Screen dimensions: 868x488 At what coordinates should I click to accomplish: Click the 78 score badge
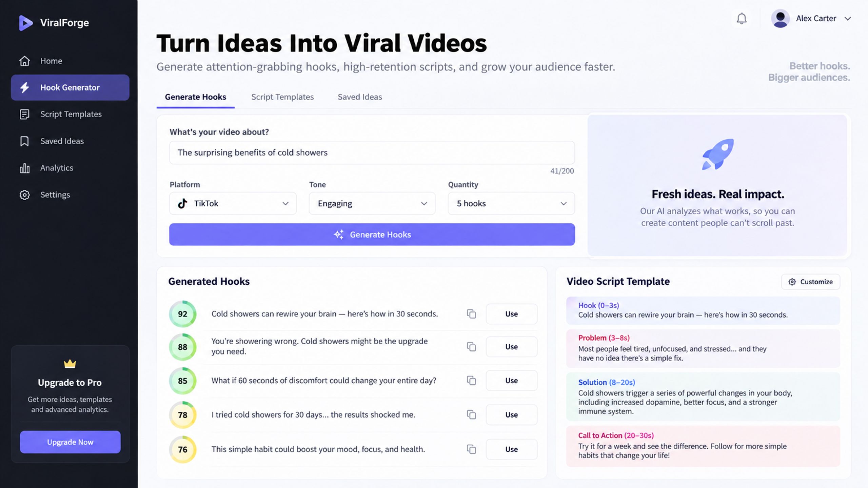point(183,415)
